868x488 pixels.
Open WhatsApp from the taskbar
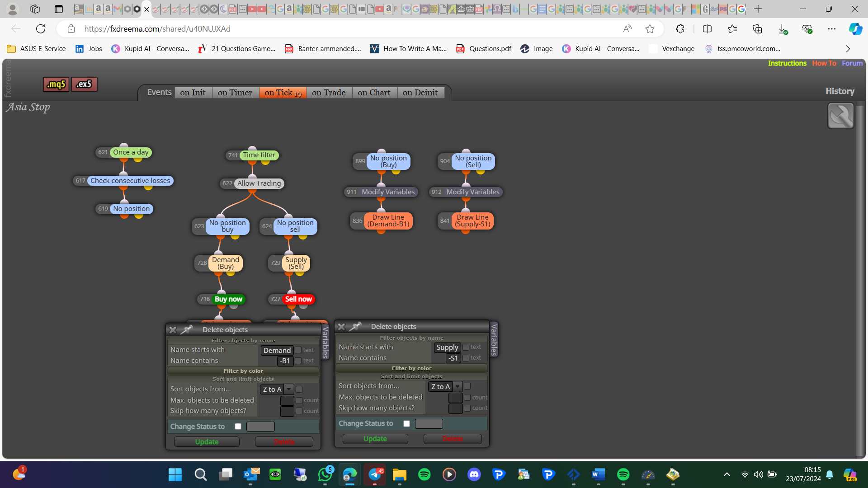325,474
